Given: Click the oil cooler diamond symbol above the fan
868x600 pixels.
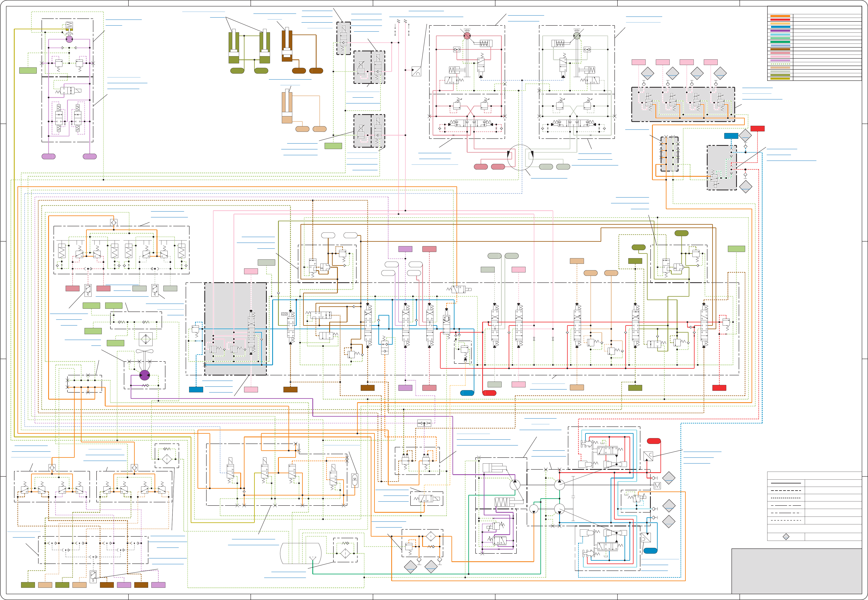Looking at the screenshot, I should pos(146,339).
